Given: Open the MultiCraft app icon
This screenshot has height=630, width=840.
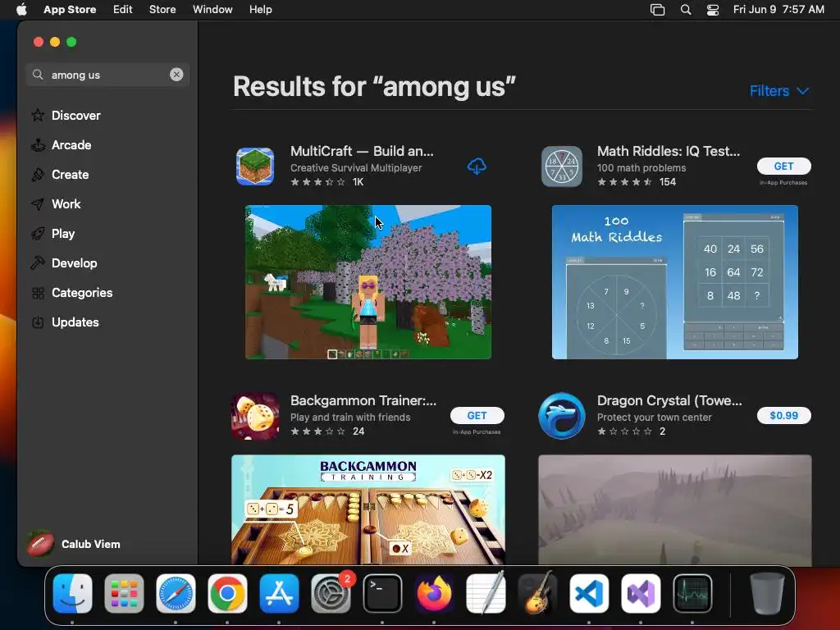Looking at the screenshot, I should 255,167.
